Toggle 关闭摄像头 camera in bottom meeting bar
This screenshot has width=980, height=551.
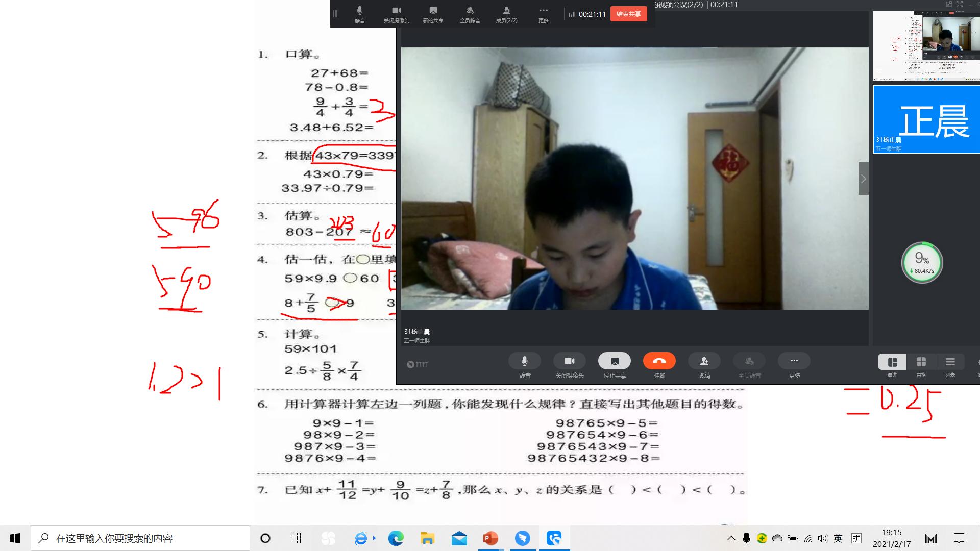click(569, 361)
